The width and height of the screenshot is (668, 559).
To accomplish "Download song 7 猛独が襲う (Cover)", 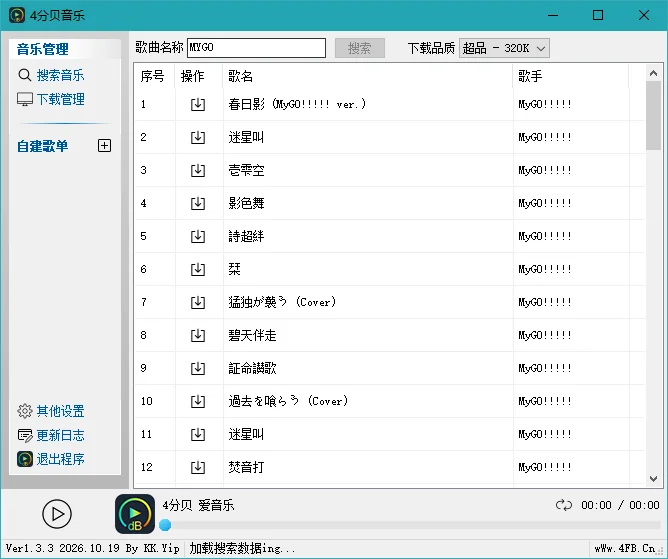I will point(198,302).
